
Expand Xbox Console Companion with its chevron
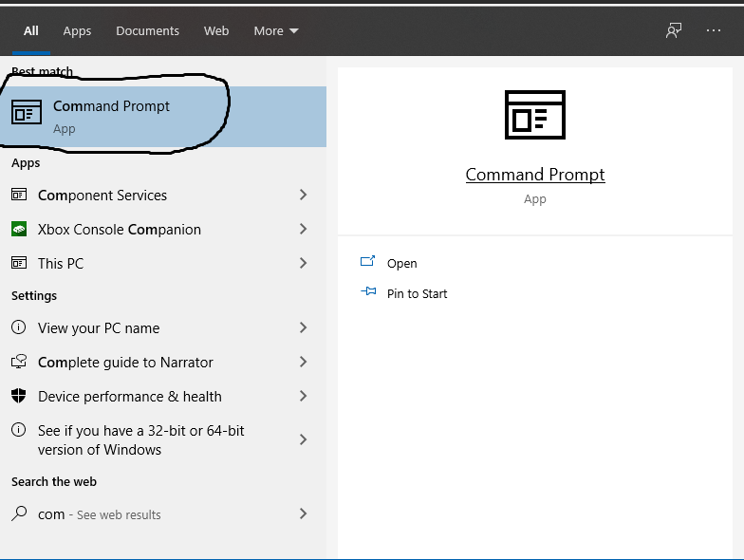[x=304, y=229]
